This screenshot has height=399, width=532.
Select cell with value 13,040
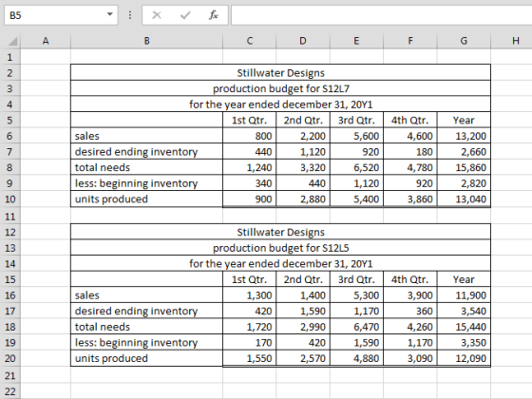[x=464, y=199]
